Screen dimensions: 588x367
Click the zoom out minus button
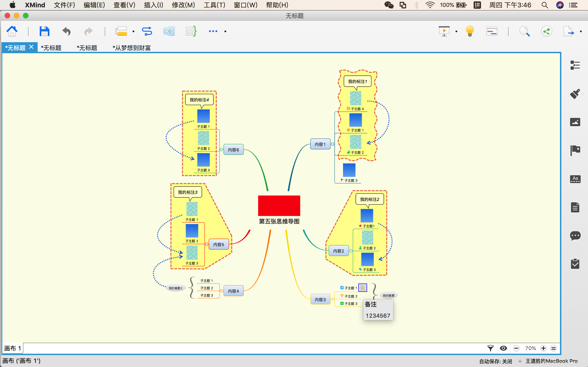pos(516,348)
